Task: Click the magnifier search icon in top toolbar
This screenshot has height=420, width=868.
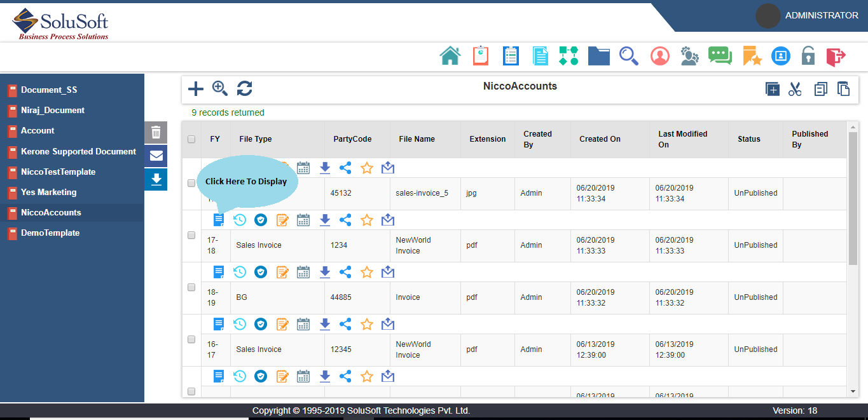Action: (x=628, y=56)
